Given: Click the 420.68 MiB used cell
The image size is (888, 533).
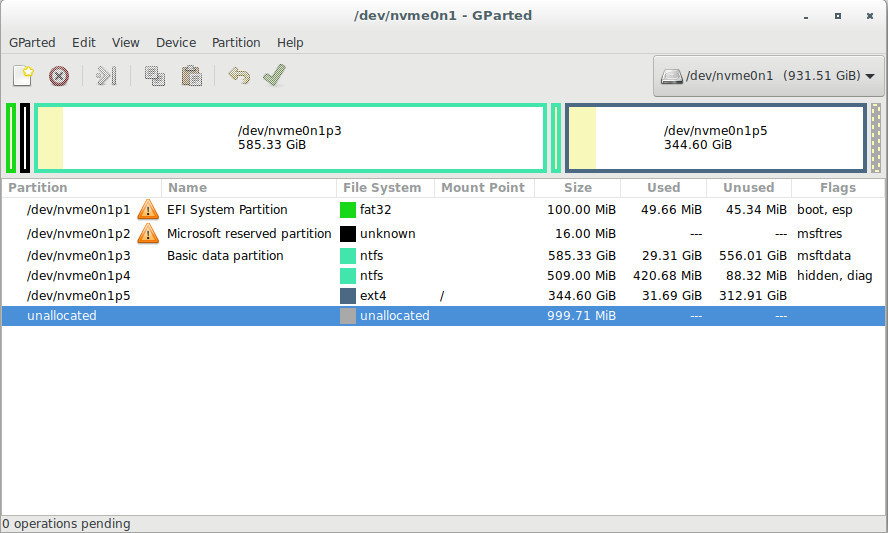Looking at the screenshot, I should pyautogui.click(x=667, y=276).
